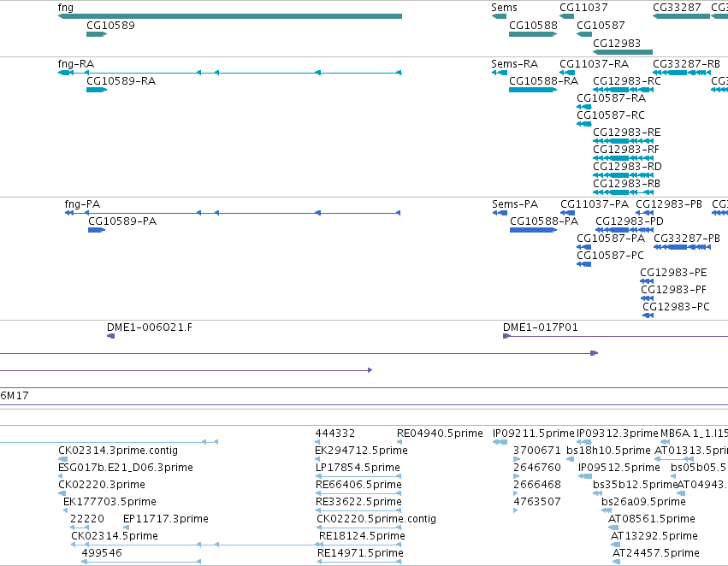Select the CG10589-PA protein label
The width and height of the screenshot is (728, 566).
click(x=122, y=221)
